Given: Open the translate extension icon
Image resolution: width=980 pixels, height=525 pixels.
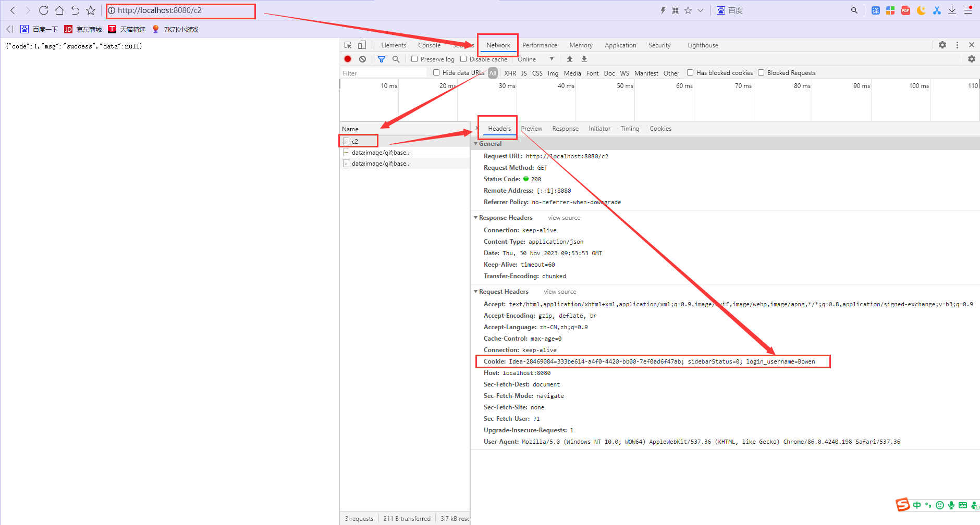Looking at the screenshot, I should 876,10.
